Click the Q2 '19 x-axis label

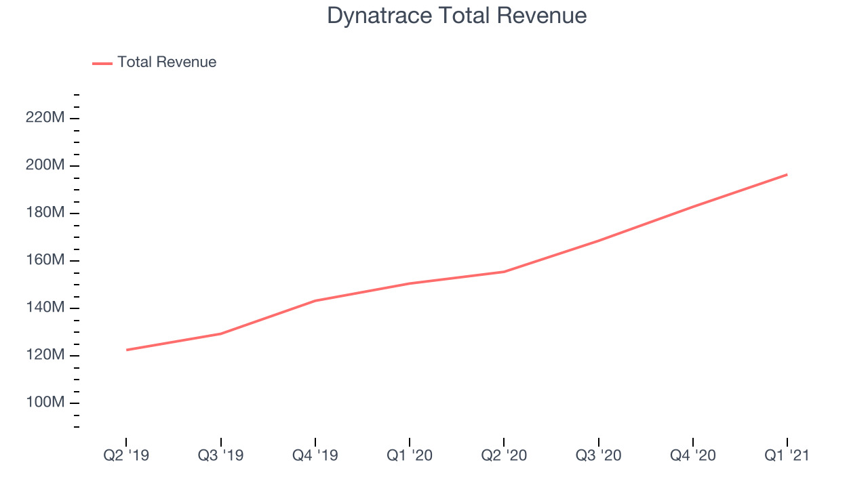(126, 456)
